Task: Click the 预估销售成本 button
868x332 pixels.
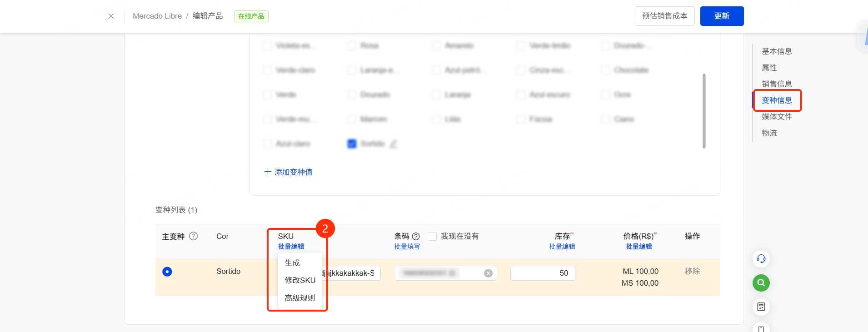Action: point(664,16)
